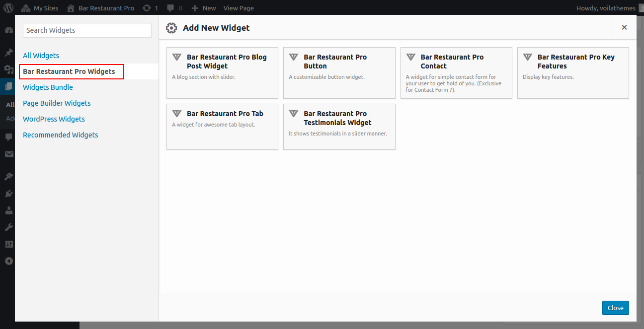Viewport: 644px width, 329px height.
Task: Open Posts pin icon in sidebar
Action: [x=8, y=53]
